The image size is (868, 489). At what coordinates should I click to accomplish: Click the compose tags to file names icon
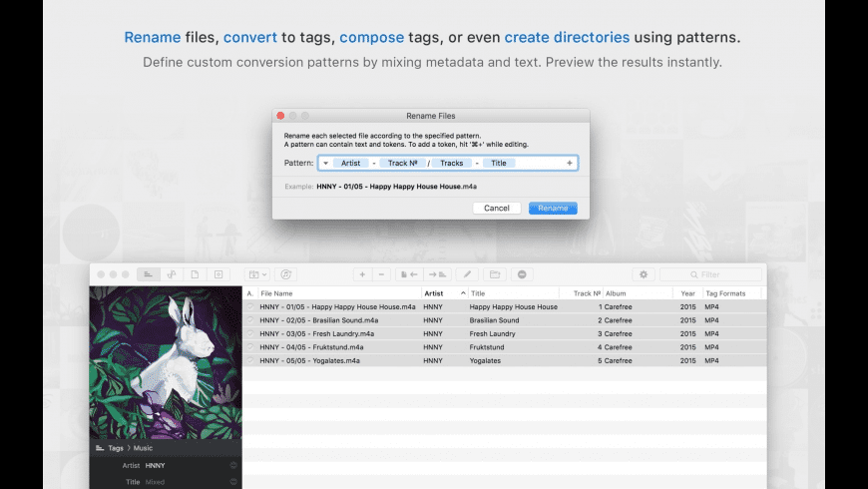point(438,274)
